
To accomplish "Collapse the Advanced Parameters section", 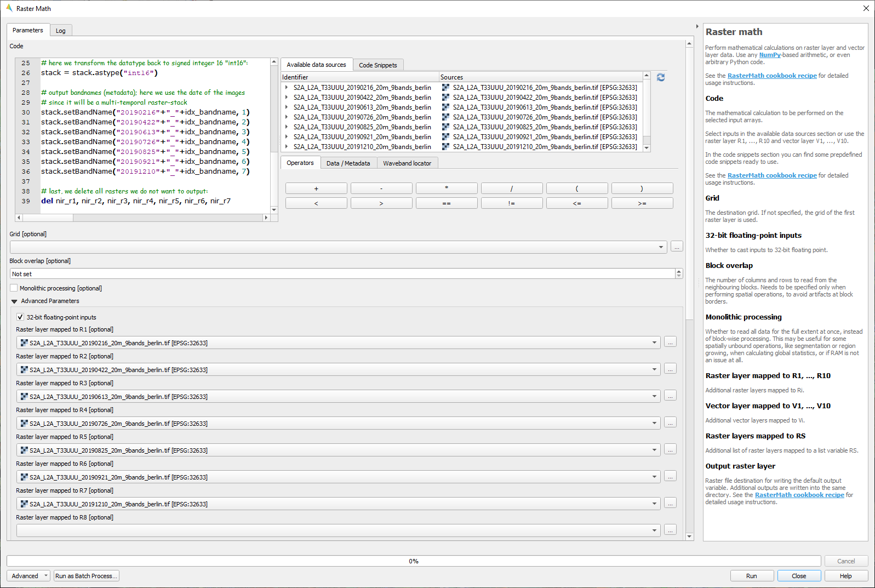I will click(x=14, y=301).
